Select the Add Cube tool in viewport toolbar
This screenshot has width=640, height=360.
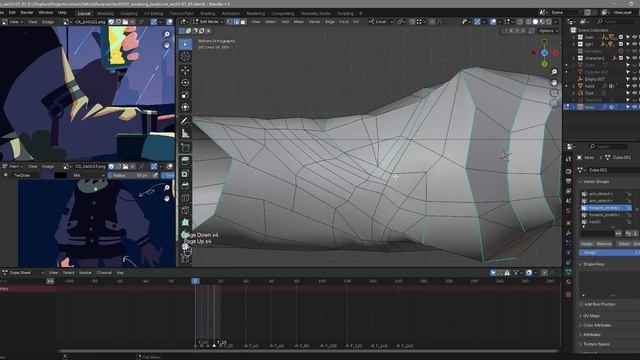185,147
